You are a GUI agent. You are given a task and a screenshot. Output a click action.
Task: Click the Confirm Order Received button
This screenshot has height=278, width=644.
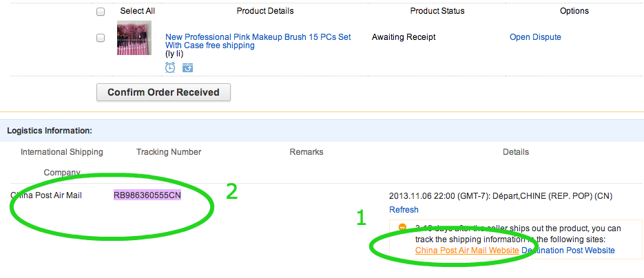163,92
